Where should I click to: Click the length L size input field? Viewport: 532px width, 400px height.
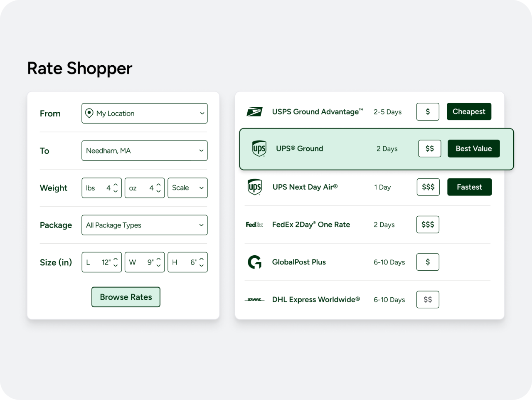pyautogui.click(x=102, y=262)
